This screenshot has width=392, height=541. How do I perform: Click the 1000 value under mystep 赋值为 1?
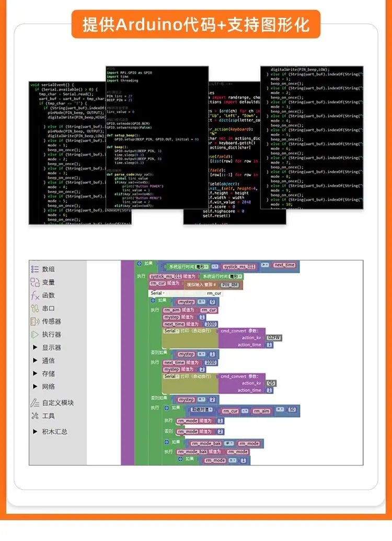(x=211, y=324)
